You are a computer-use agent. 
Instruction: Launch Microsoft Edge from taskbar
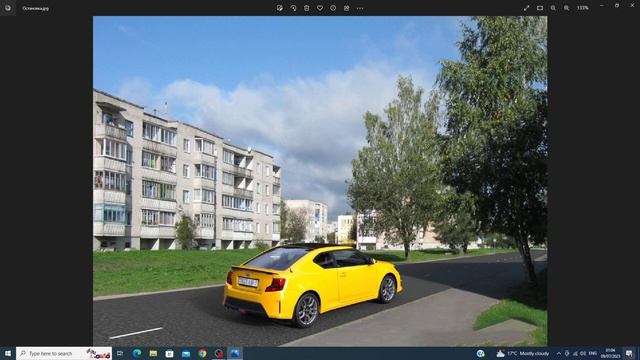click(x=137, y=353)
